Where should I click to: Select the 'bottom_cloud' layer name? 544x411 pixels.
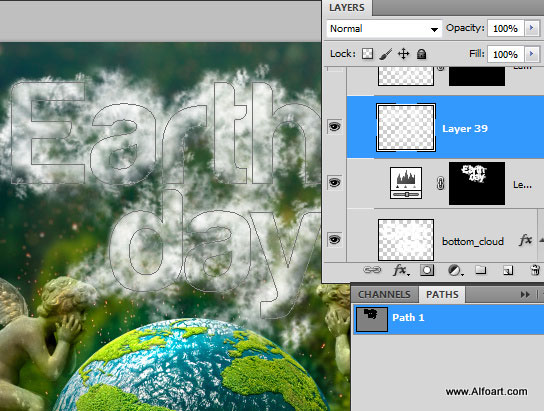tap(473, 241)
